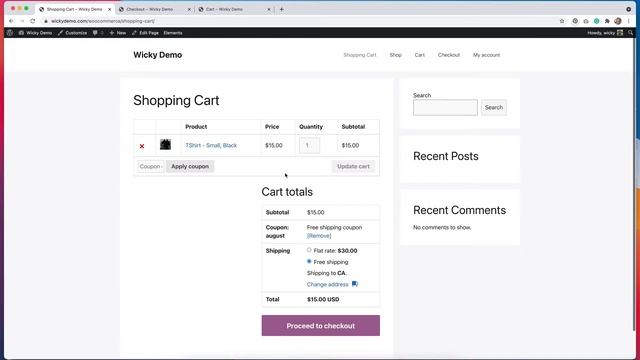The image size is (640, 360).
Task: Click the Howdy wicky avatar
Action: (620, 33)
